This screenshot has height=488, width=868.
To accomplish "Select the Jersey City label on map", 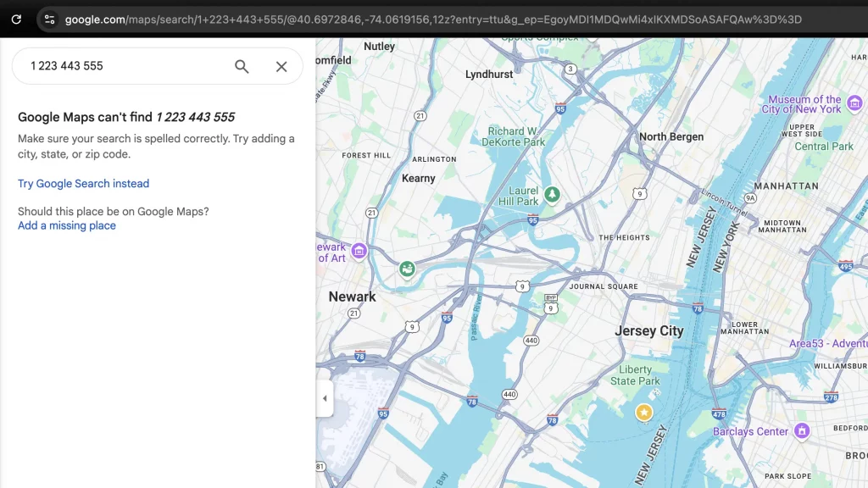I will point(649,330).
